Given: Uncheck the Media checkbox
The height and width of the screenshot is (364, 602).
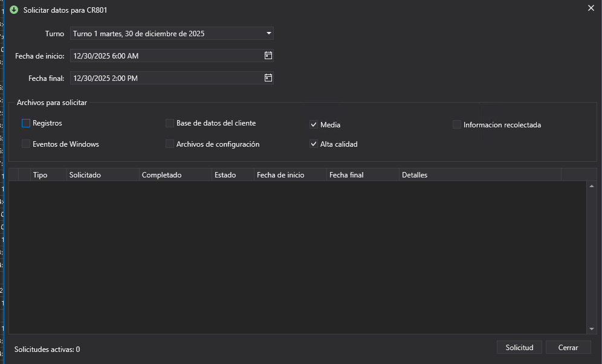Looking at the screenshot, I should pos(314,125).
